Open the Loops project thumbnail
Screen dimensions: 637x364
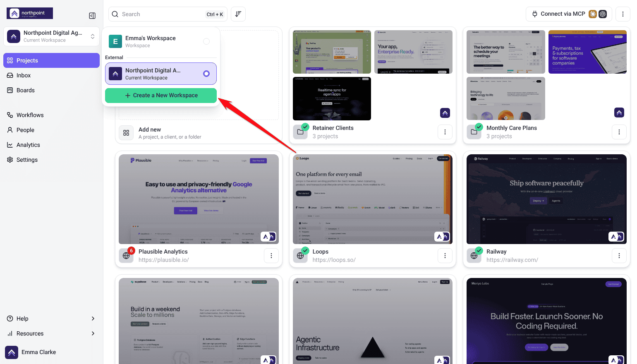pyautogui.click(x=373, y=199)
